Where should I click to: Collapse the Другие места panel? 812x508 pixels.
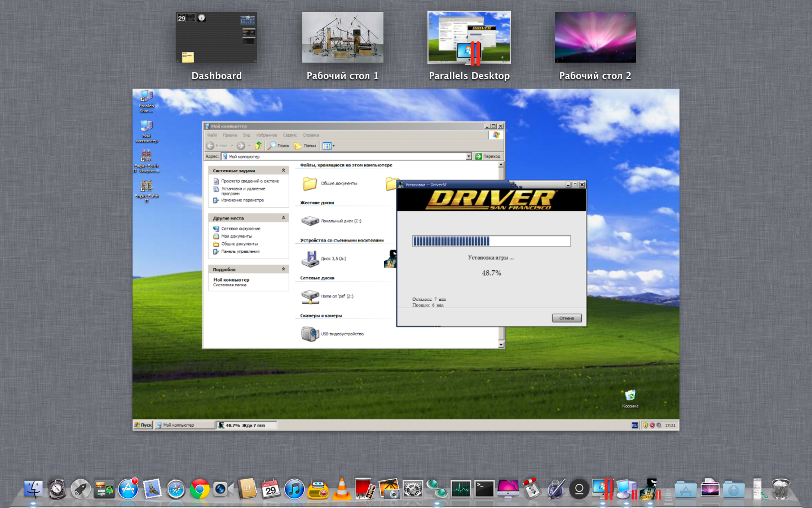283,218
